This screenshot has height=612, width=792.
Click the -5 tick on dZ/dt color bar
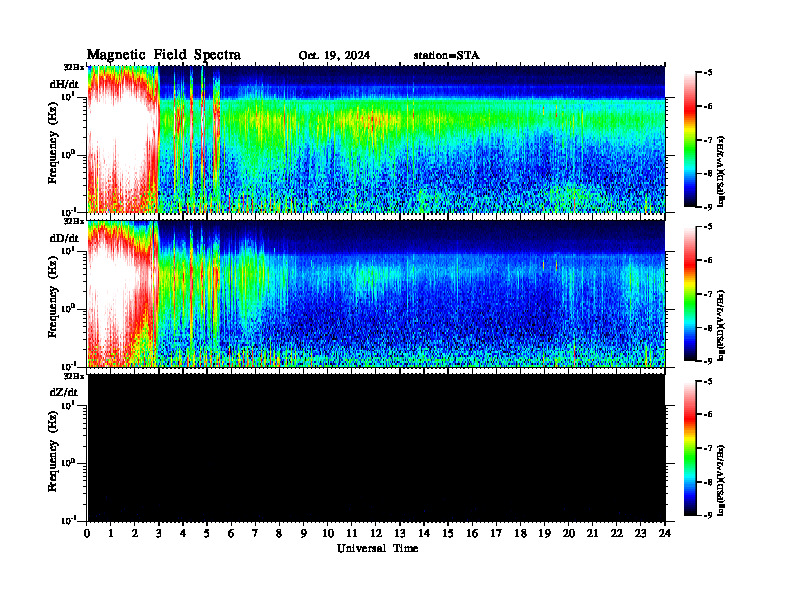[x=708, y=381]
